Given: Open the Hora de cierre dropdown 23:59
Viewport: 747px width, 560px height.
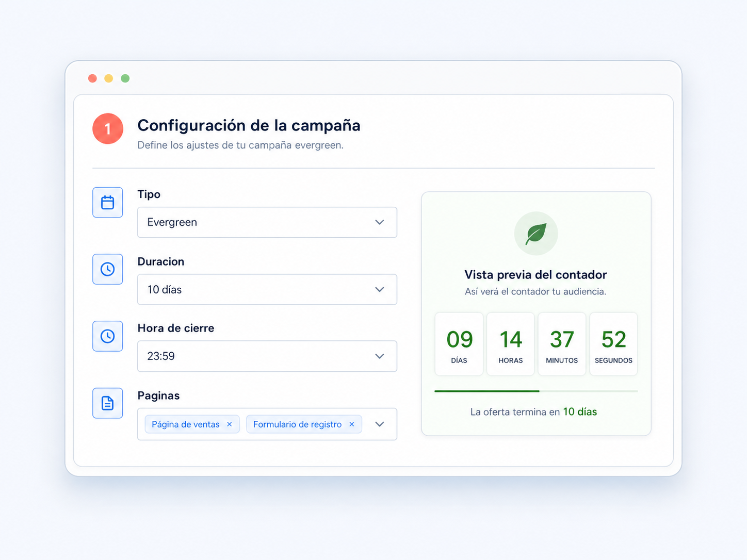Looking at the screenshot, I should point(267,356).
